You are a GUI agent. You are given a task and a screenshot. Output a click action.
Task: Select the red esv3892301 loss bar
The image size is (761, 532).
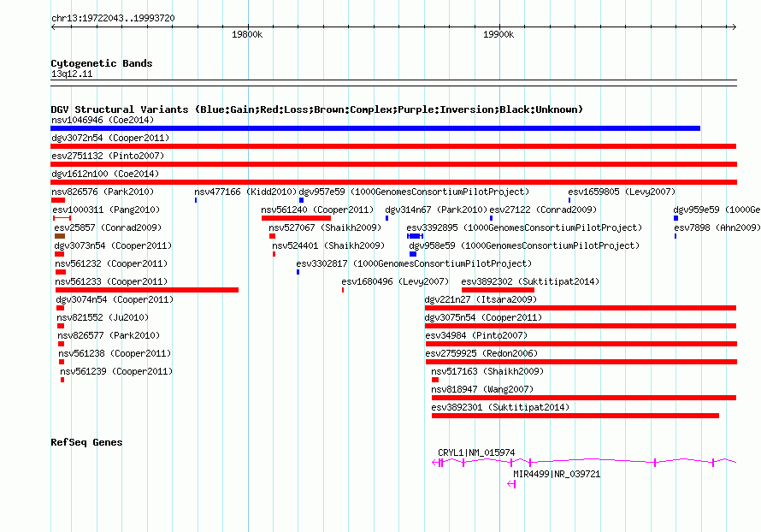tap(575, 416)
